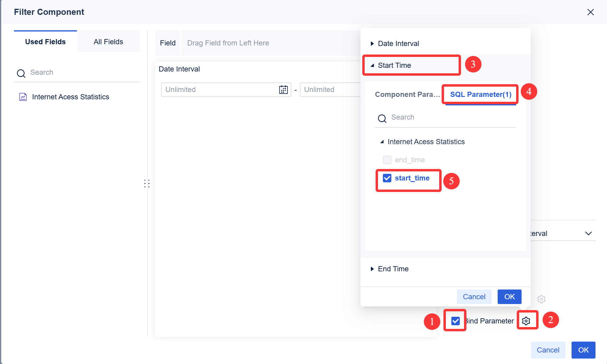This screenshot has height=364, width=607.
Task: Click the drag handle dots on the divider
Action: click(x=147, y=183)
